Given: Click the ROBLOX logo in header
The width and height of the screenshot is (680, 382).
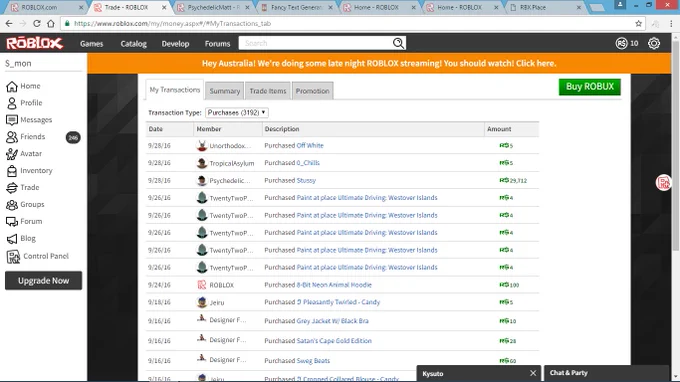Looking at the screenshot, I should click(34, 43).
